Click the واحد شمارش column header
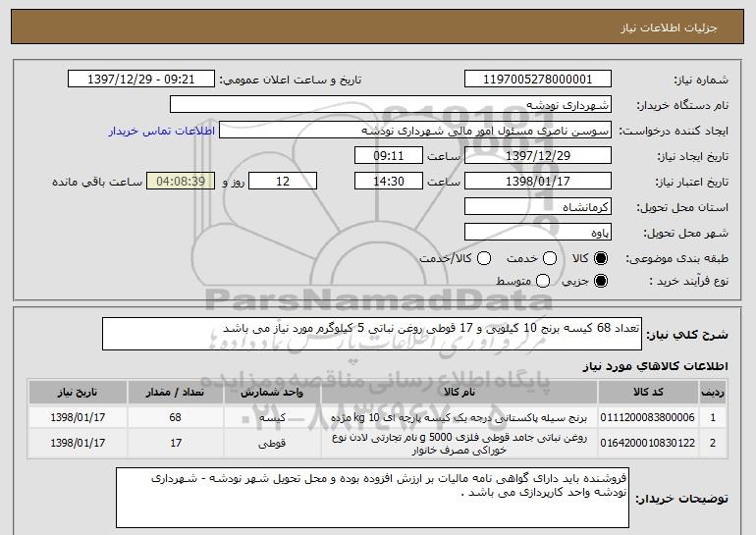The width and height of the screenshot is (756, 535). [x=272, y=393]
